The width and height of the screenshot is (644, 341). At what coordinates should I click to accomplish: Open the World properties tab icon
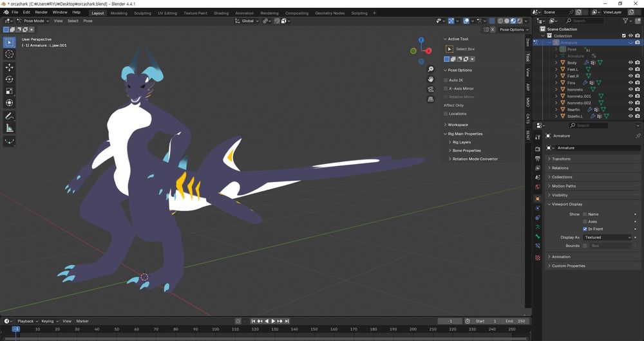[x=538, y=187]
